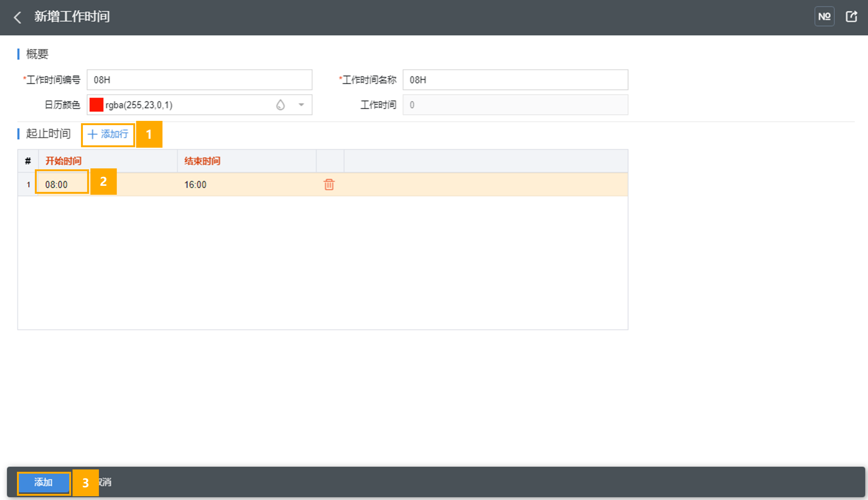868x500 pixels.
Task: Click the 结束时间 column header
Action: pos(202,161)
